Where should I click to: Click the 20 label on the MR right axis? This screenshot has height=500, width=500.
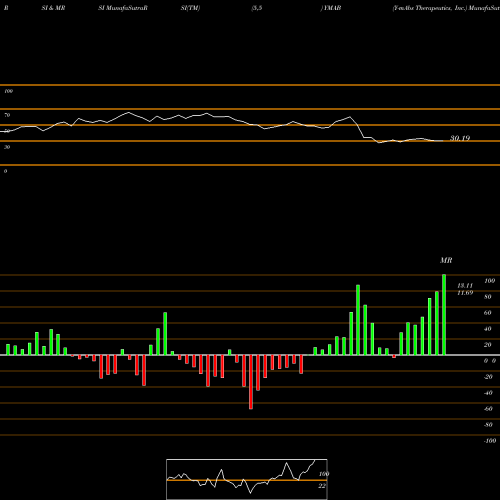click(x=488, y=345)
